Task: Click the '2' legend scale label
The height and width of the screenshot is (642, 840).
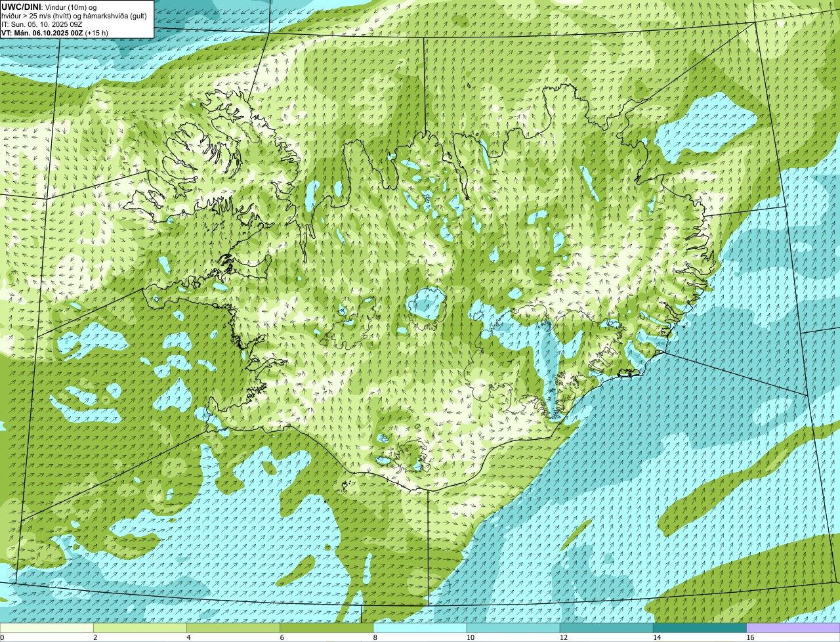Action: (x=95, y=637)
